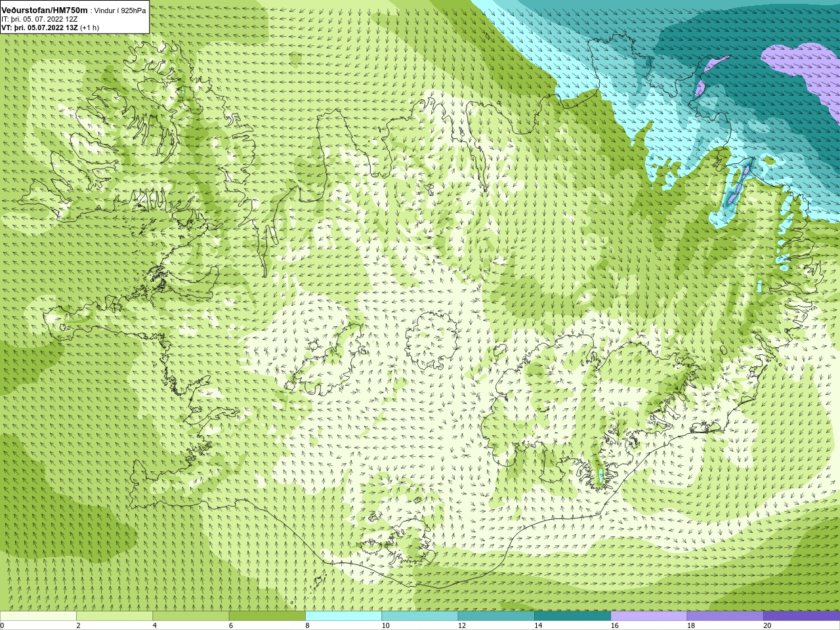Image resolution: width=840 pixels, height=630 pixels.
Task: Click the legend scale value '14'
Action: pyautogui.click(x=538, y=625)
